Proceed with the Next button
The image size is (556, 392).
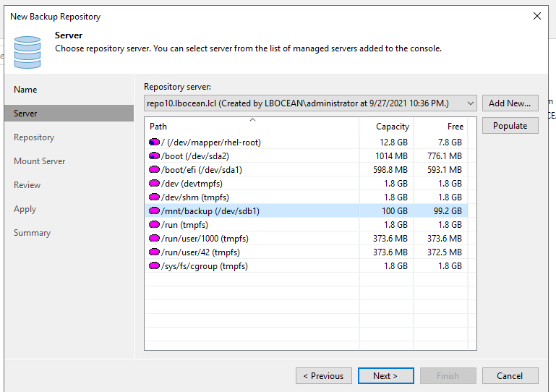pos(385,376)
